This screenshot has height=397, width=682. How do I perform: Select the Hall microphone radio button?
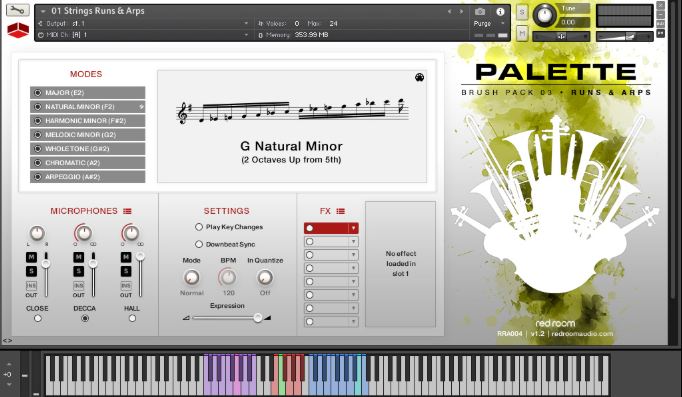(x=132, y=318)
